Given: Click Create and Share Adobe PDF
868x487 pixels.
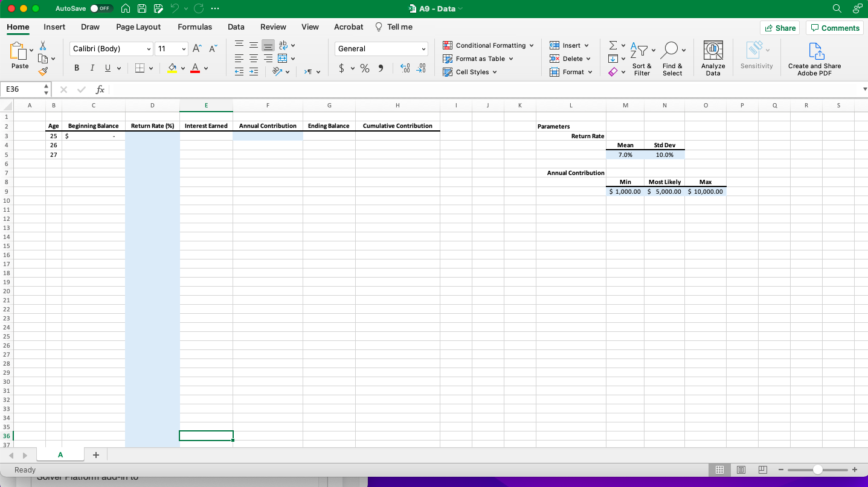Looking at the screenshot, I should [x=814, y=57].
